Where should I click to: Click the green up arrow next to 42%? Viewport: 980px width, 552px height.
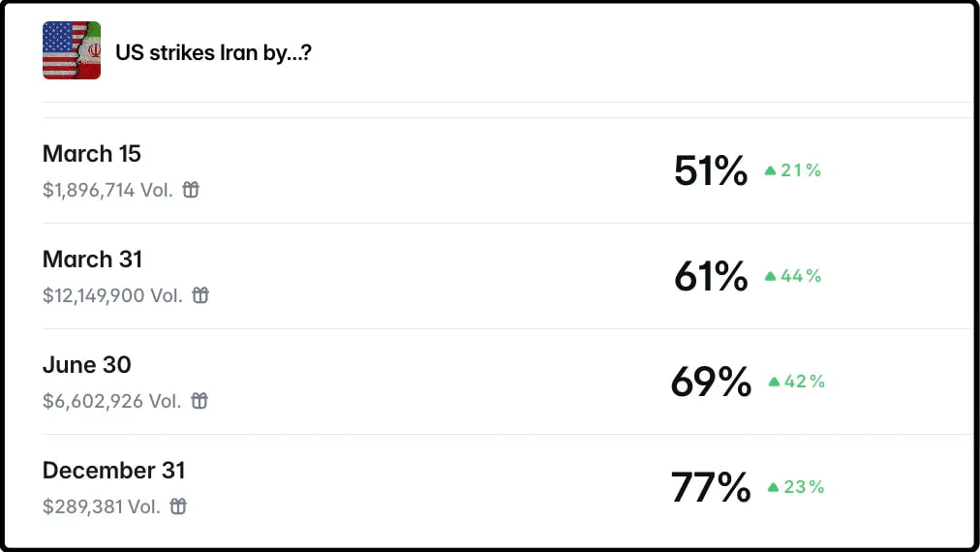click(x=774, y=383)
